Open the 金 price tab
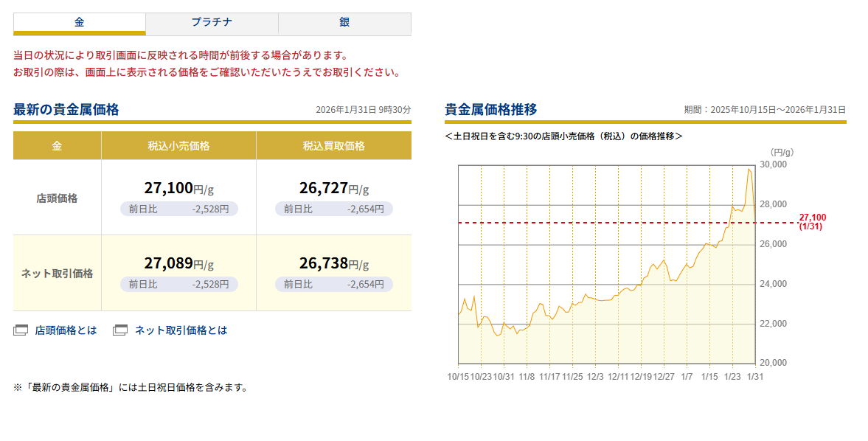The width and height of the screenshot is (868, 441). [80, 23]
